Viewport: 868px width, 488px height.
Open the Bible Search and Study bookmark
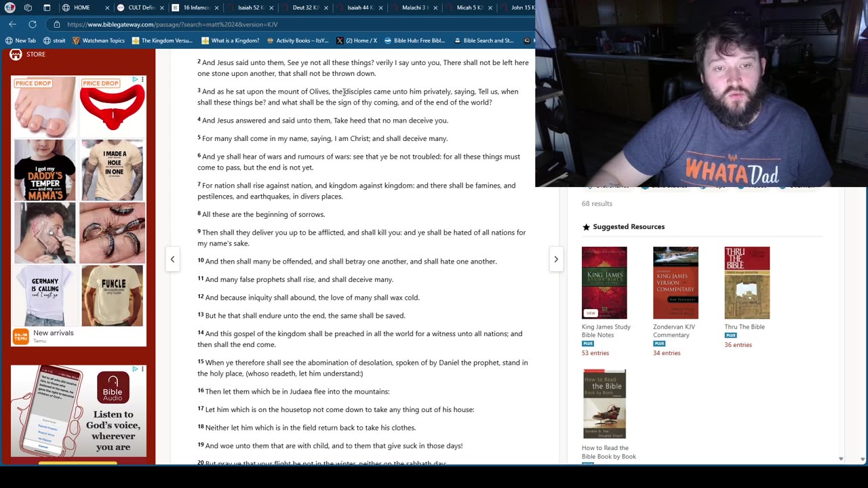484,41
